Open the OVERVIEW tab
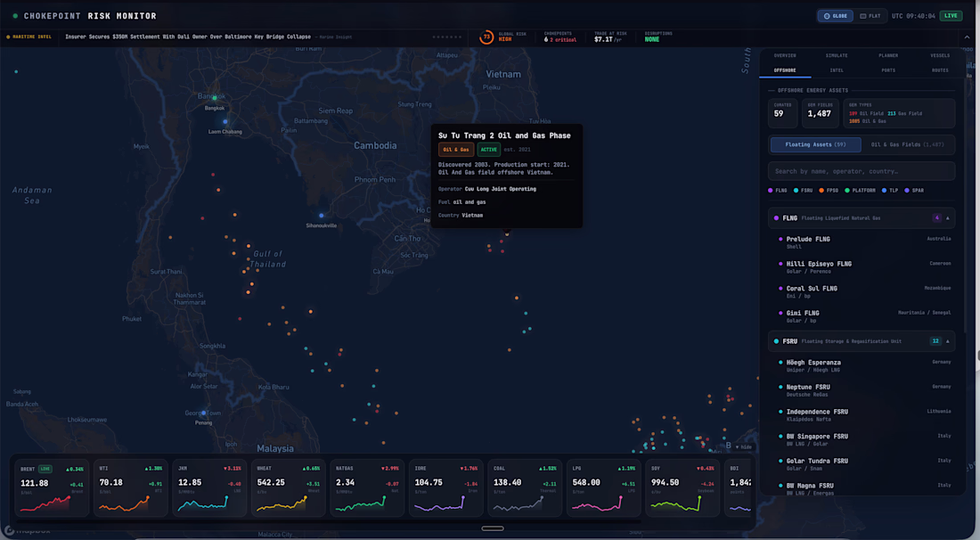This screenshot has height=540, width=980. (x=784, y=55)
